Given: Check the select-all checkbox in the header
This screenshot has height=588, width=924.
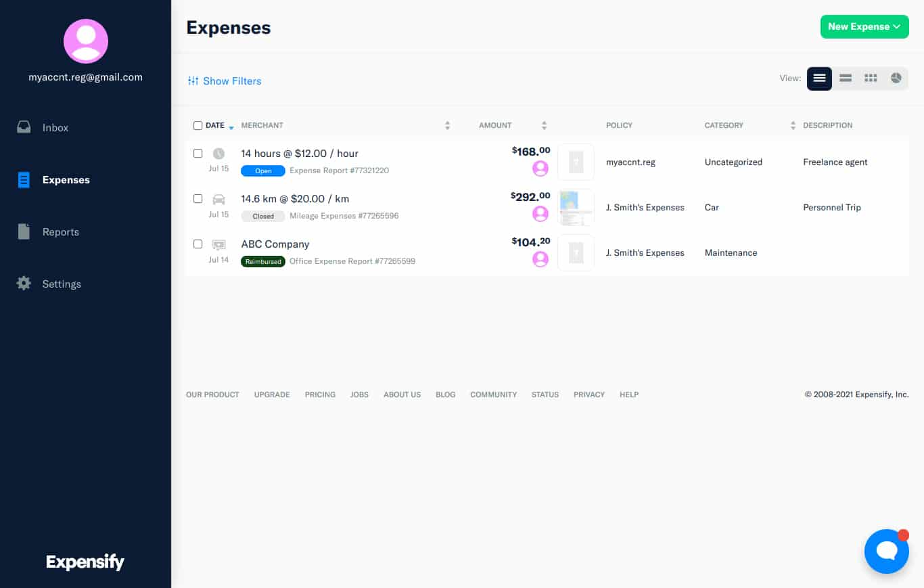Looking at the screenshot, I should pyautogui.click(x=198, y=125).
